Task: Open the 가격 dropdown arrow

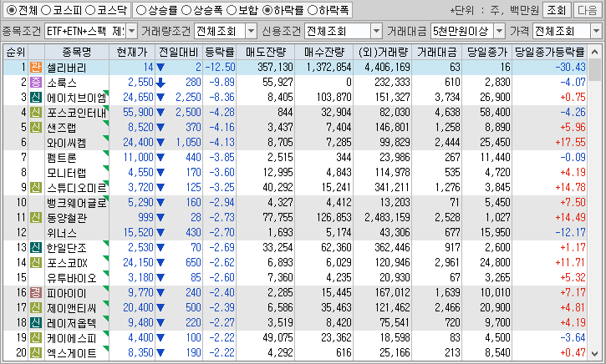Action: (x=596, y=31)
